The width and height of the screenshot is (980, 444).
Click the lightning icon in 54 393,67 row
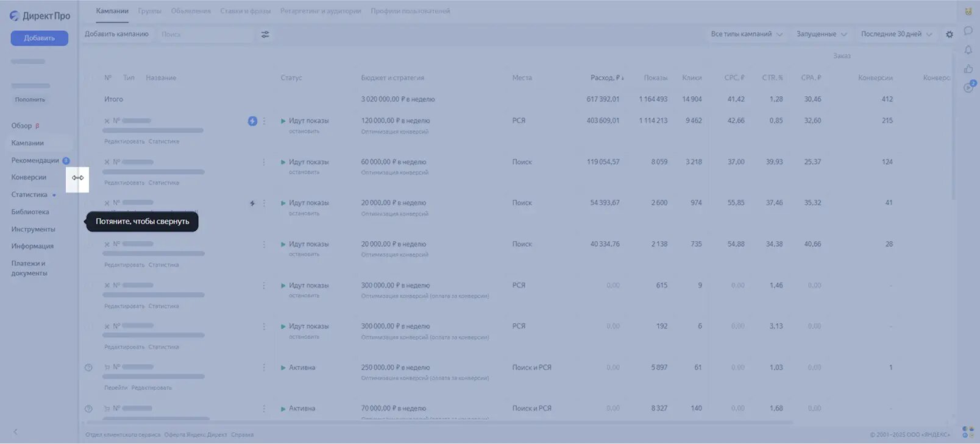[252, 203]
